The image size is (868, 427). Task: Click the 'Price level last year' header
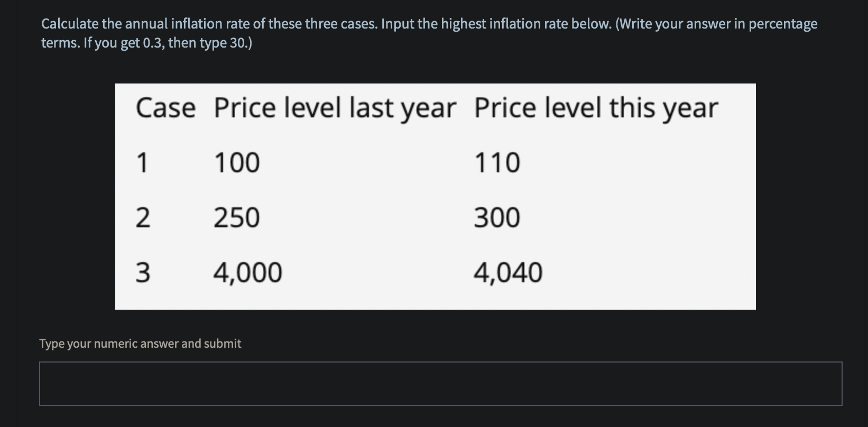[x=334, y=108]
